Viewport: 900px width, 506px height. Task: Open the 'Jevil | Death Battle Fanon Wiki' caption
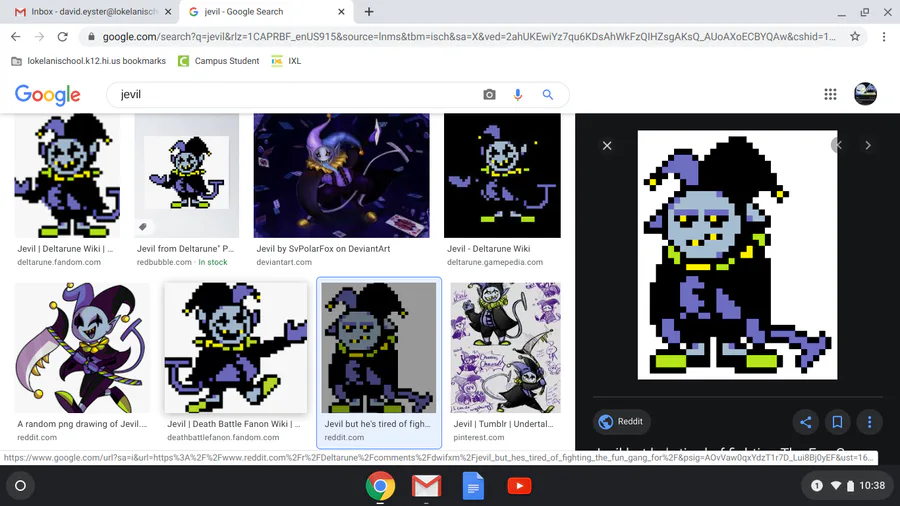(x=234, y=424)
